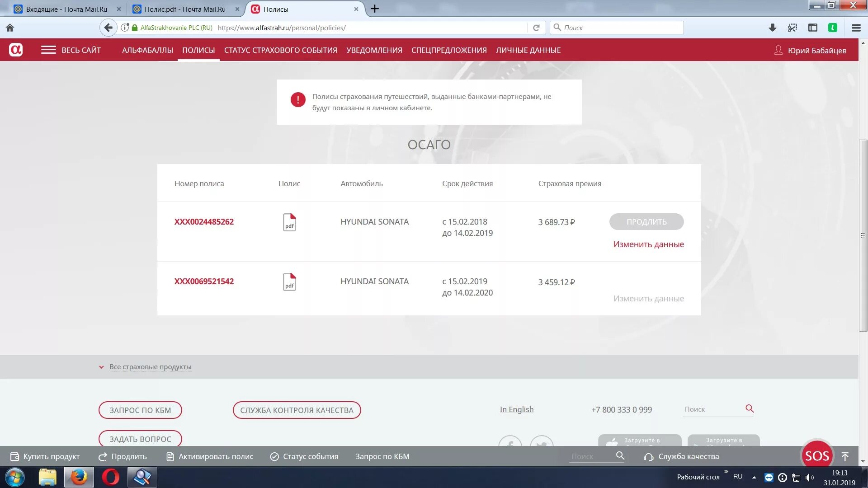Open the УВЕДОМЛЕНИЯ menu item
Image resolution: width=868 pixels, height=488 pixels.
point(374,50)
